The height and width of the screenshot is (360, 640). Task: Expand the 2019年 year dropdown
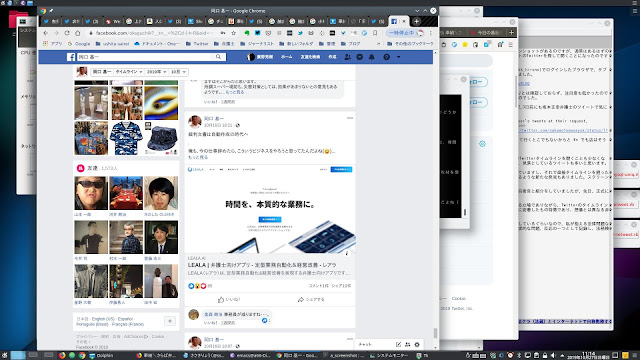pos(156,72)
